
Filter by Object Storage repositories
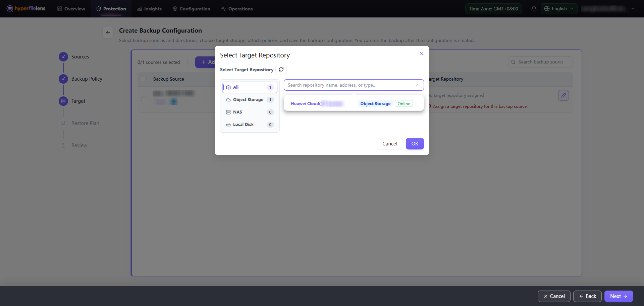(x=250, y=100)
